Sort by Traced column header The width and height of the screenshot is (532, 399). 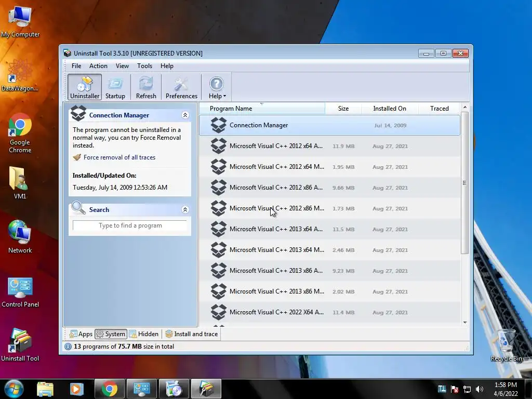440,109
